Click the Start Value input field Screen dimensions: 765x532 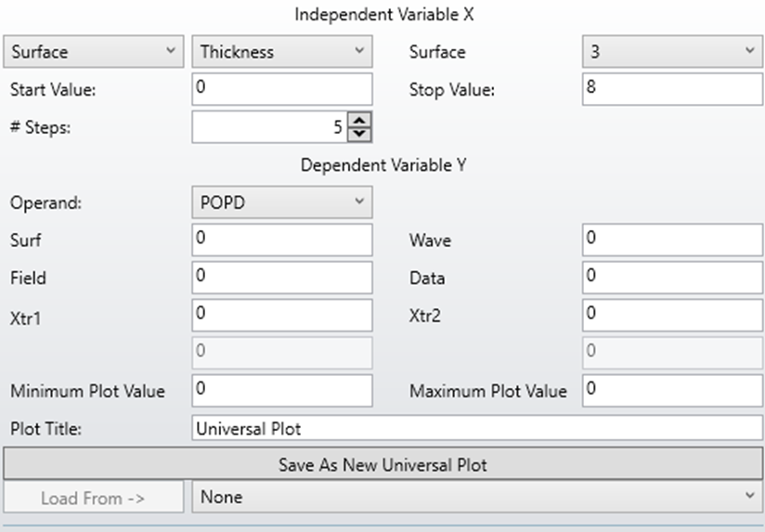(281, 89)
